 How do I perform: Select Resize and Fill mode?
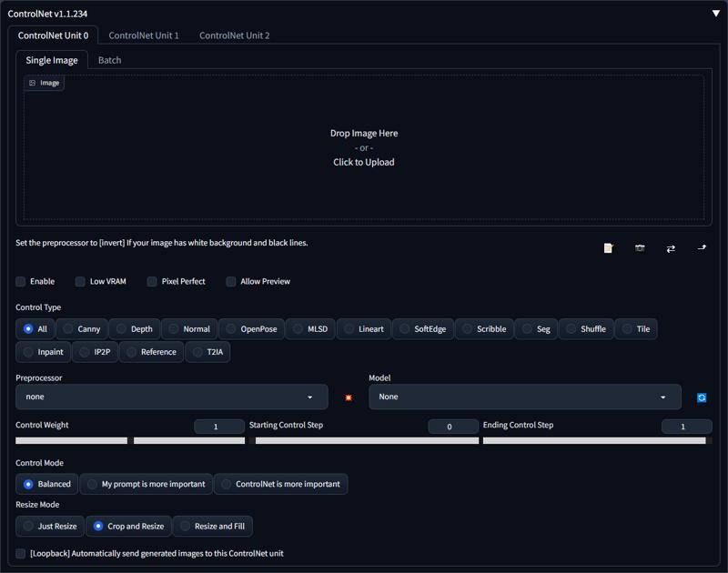213,526
